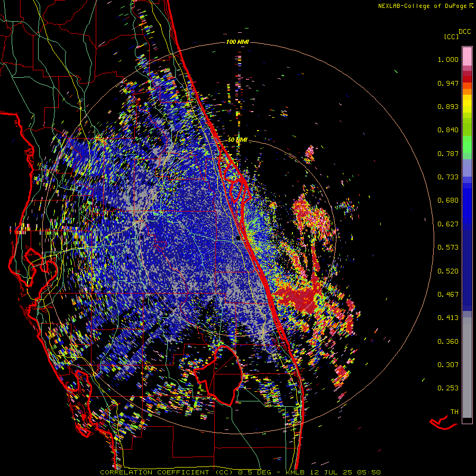Viewport: 476px width, 476px height.
Task: Click the 1.000 value on the color scale
Action: click(x=448, y=59)
